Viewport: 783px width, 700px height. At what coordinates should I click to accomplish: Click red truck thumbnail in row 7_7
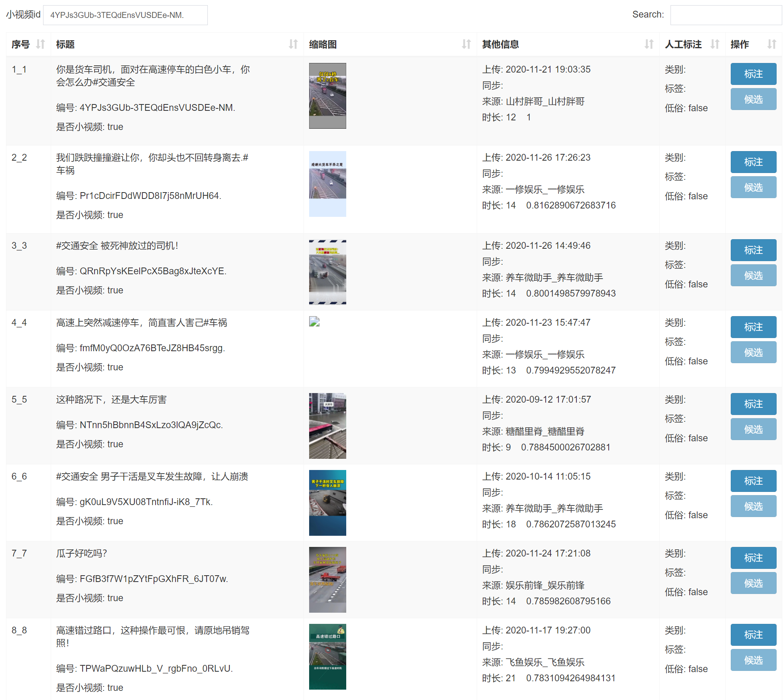tap(327, 580)
